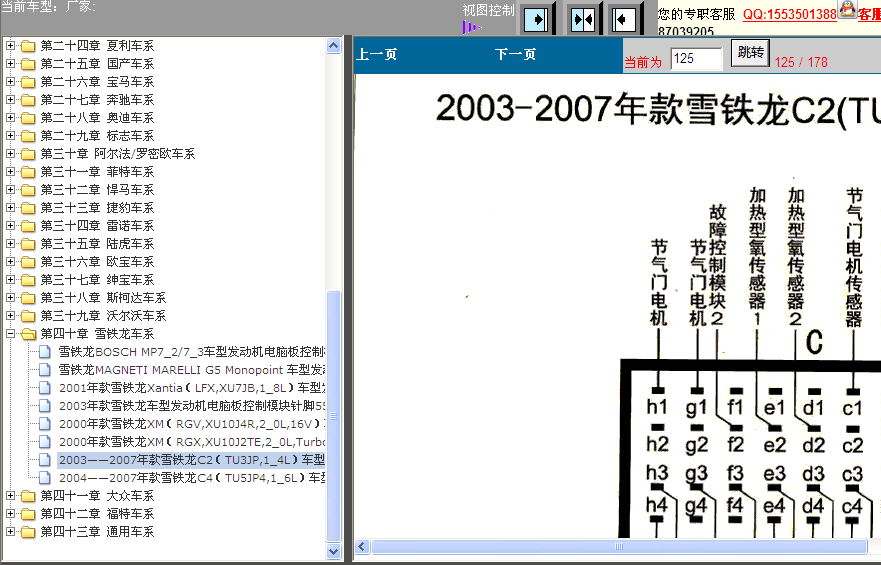
Task: Select 第三十九章 沃尔沃车系 chapter
Action: point(103,316)
